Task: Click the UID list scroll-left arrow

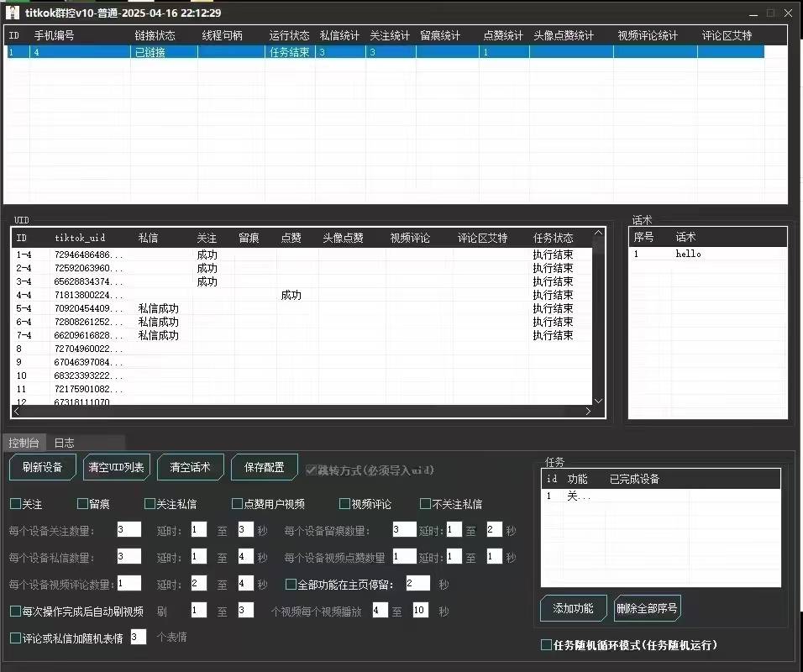Action: click(x=18, y=412)
